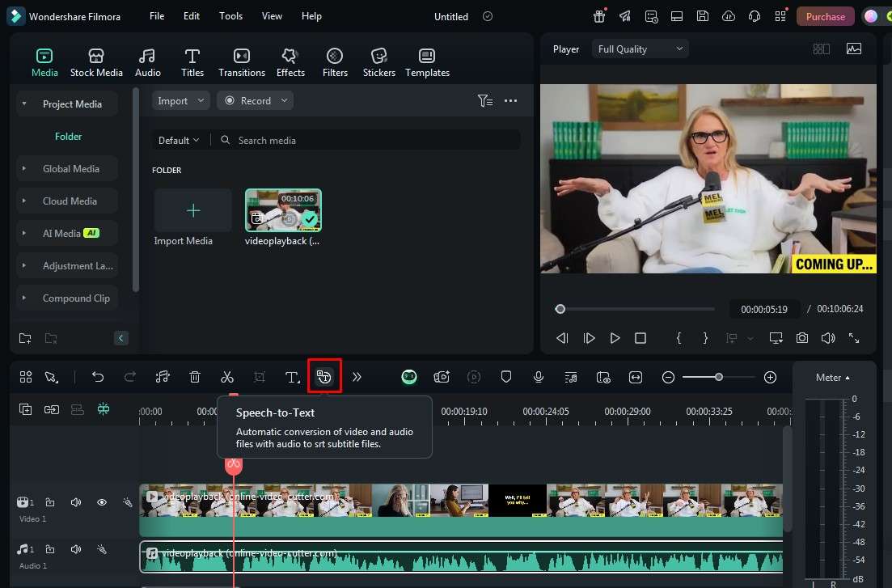Open the Titles tab
Screen dimensions: 892x588
[x=192, y=62]
